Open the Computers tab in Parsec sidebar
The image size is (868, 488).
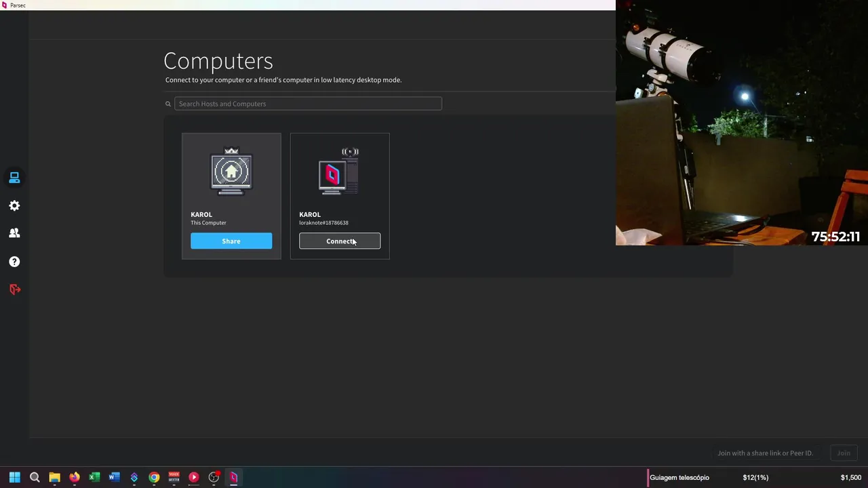click(14, 178)
